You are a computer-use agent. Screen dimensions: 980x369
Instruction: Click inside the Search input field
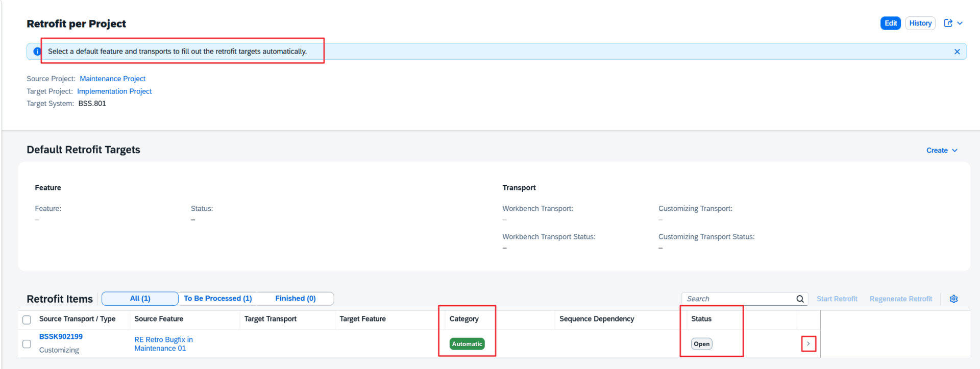738,299
